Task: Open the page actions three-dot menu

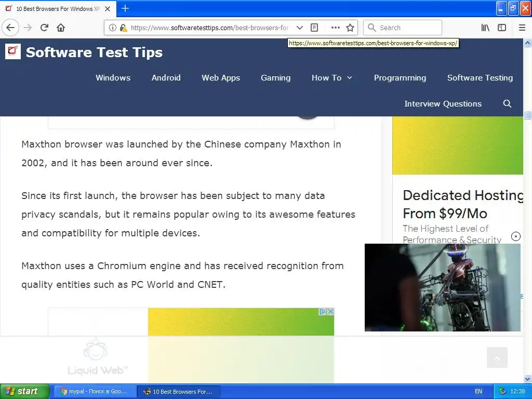Action: coord(335,28)
